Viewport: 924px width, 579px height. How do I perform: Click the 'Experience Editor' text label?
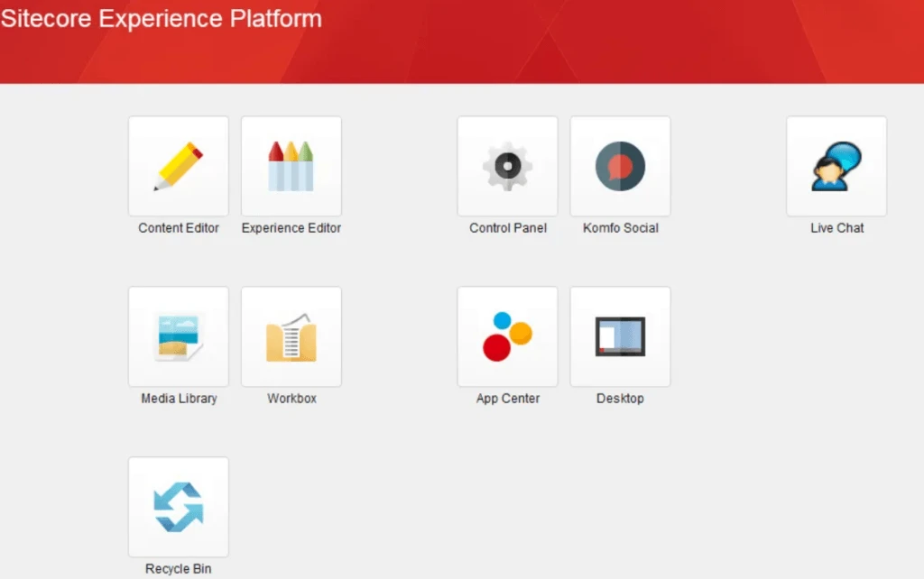click(291, 228)
